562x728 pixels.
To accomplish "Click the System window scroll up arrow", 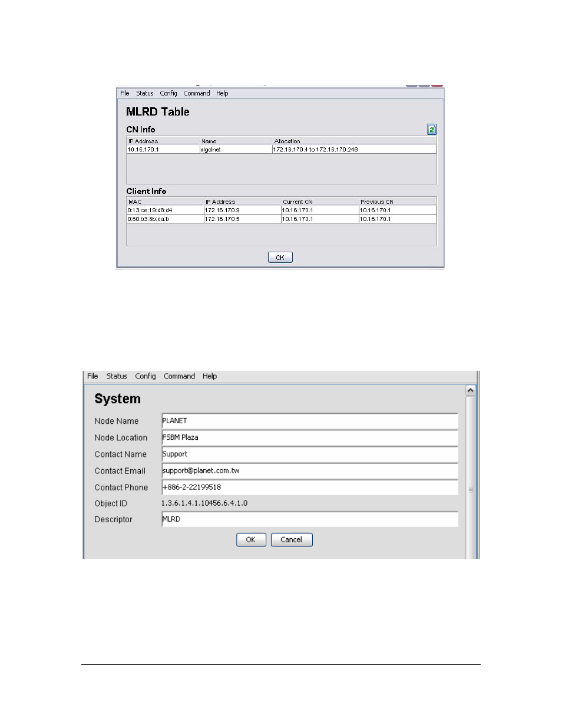I will (x=471, y=391).
